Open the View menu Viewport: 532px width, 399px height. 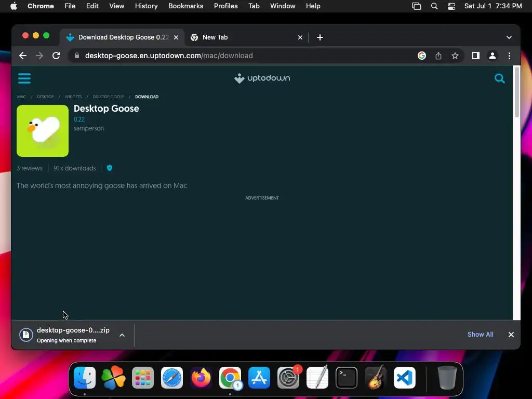point(116,6)
